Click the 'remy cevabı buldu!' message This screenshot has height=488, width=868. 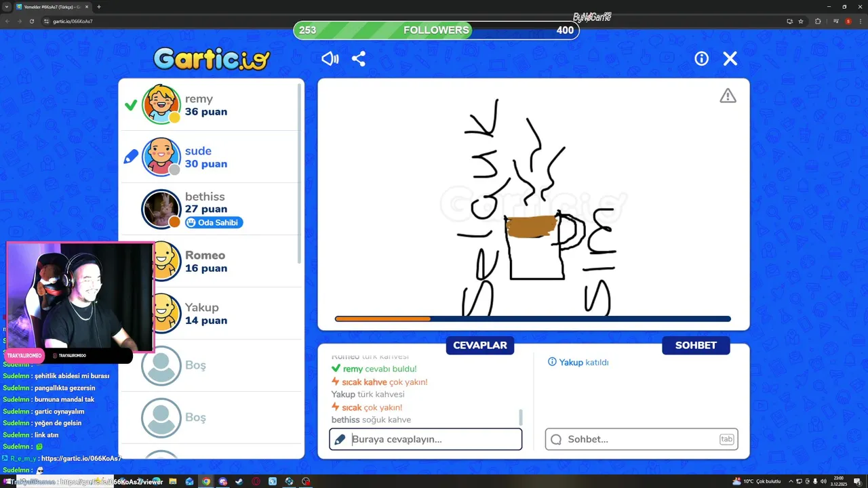(x=374, y=369)
